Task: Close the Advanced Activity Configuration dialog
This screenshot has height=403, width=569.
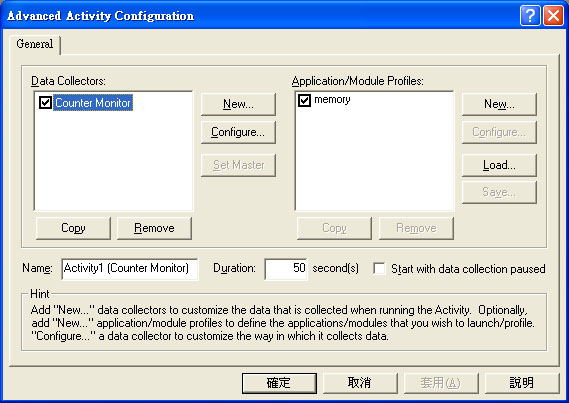Action: pyautogui.click(x=553, y=16)
